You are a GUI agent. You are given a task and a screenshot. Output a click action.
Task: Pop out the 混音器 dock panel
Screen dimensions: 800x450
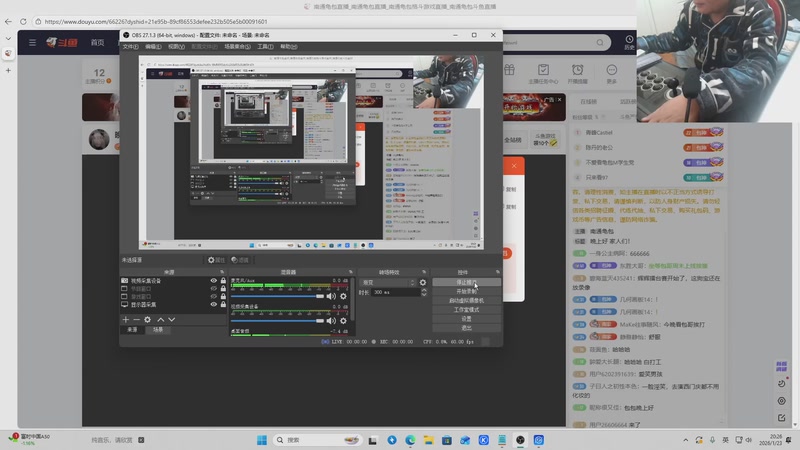[x=351, y=272]
